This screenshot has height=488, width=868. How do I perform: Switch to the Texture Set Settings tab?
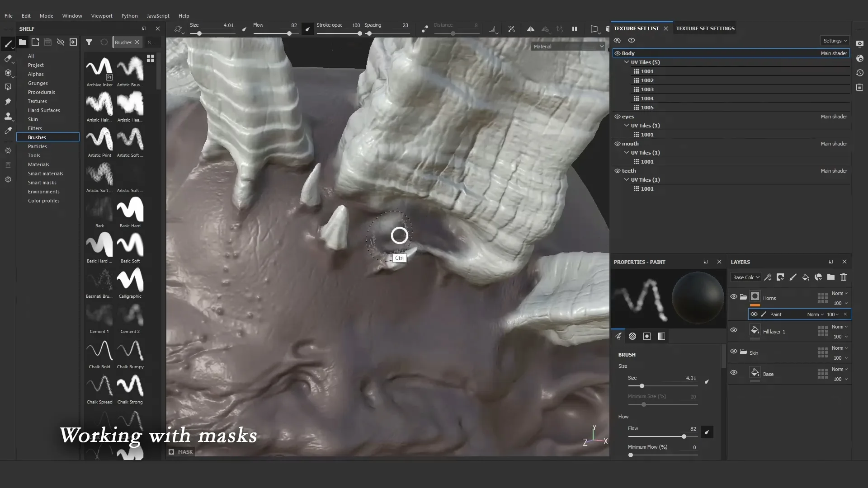[705, 28]
